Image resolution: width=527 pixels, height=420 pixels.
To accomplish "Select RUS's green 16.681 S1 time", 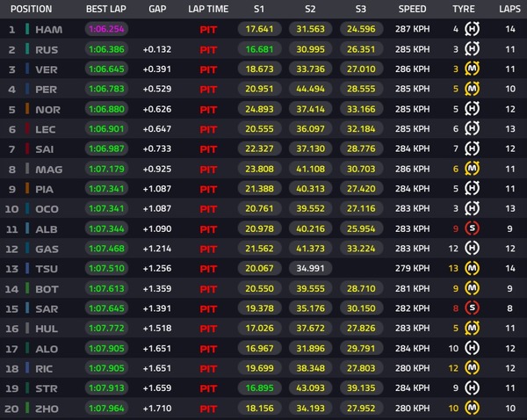I will [259, 49].
